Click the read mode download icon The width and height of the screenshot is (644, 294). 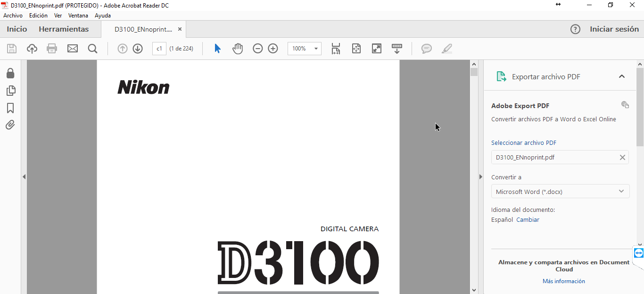[397, 49]
